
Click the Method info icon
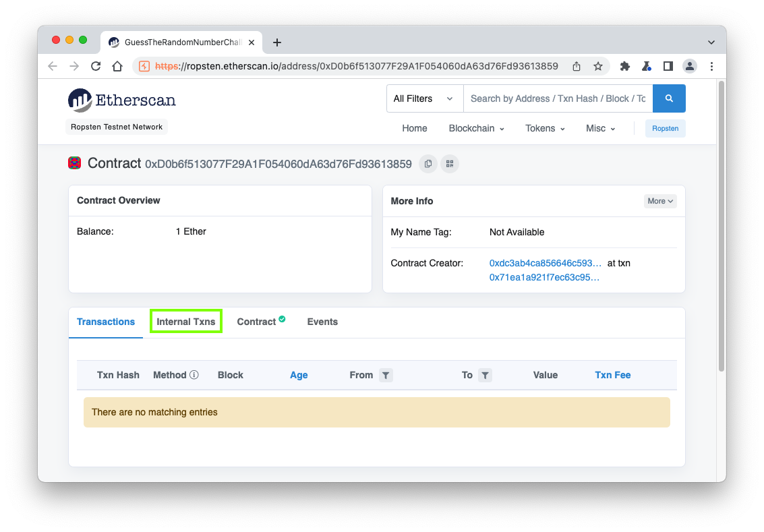tap(194, 375)
